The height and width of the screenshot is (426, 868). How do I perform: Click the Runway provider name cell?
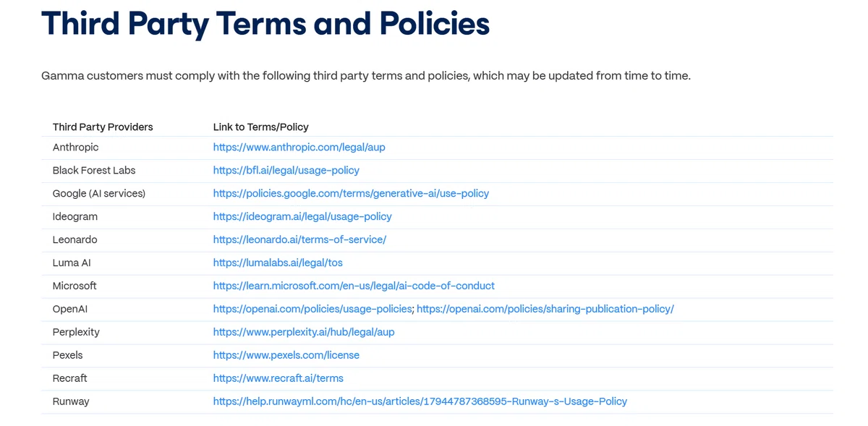[71, 401]
